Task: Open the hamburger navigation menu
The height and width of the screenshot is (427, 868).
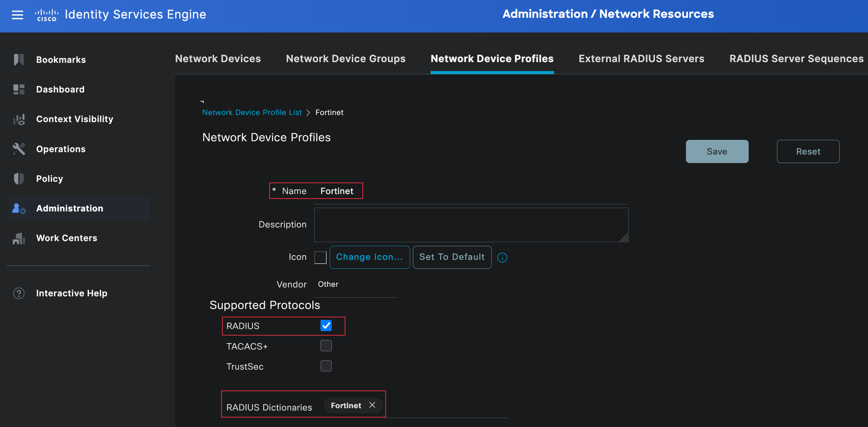Action: coord(17,15)
